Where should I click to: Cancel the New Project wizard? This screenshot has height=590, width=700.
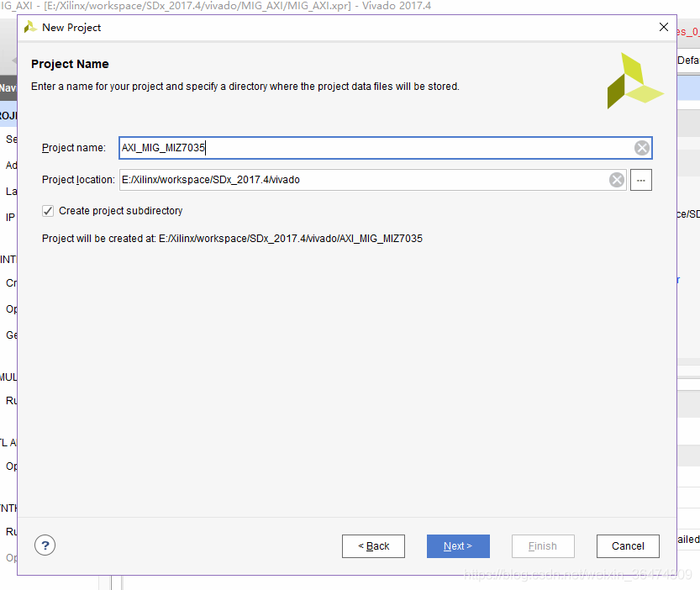(628, 546)
